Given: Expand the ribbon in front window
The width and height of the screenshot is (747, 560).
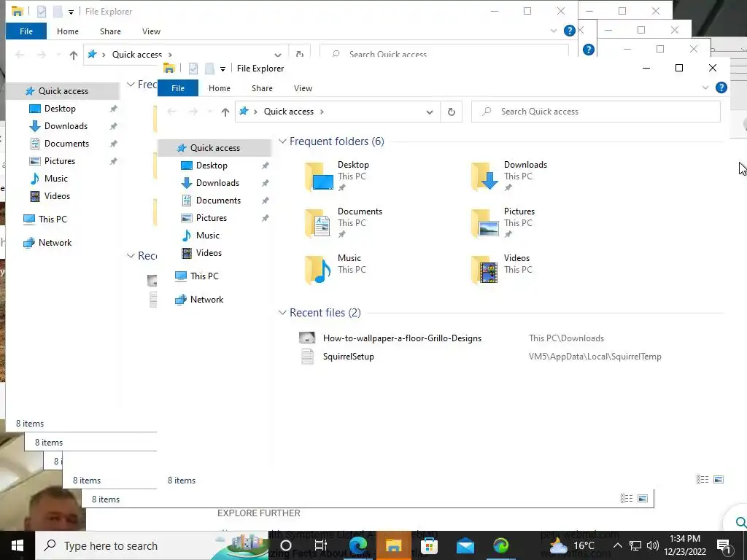Looking at the screenshot, I should 705,87.
